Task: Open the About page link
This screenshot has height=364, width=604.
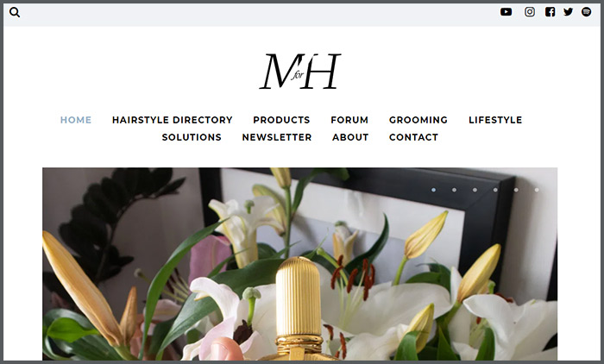Action: tap(350, 137)
